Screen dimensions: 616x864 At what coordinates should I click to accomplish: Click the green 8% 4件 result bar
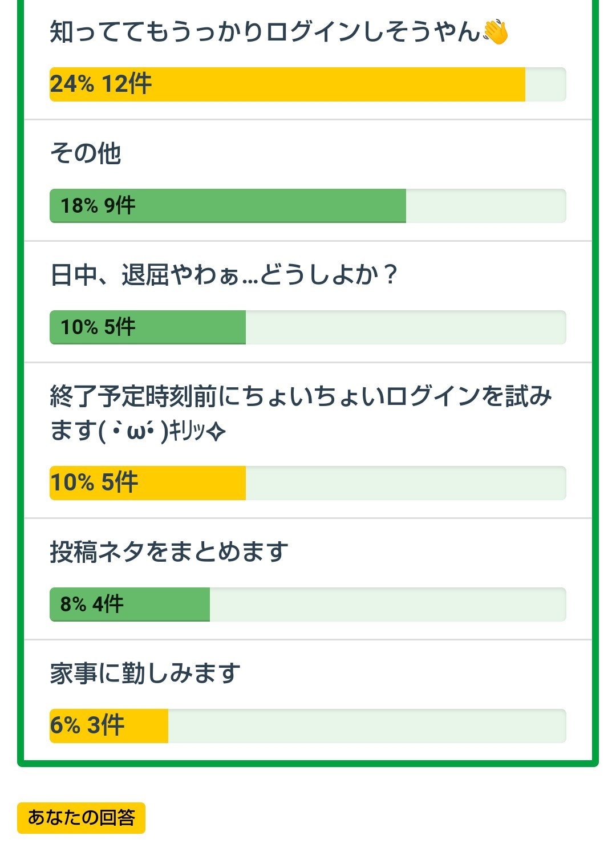(129, 605)
